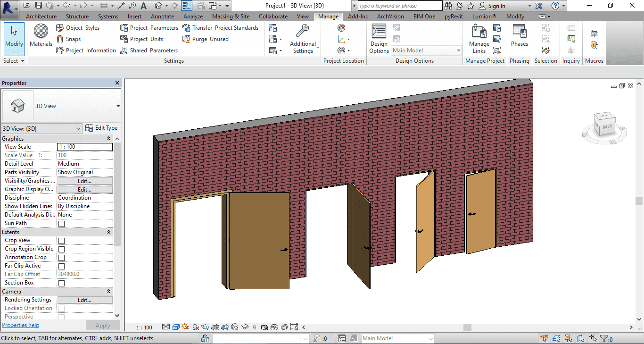Click the ViewCube Back face
Viewport: 644px width, 344px height.
tap(607, 126)
